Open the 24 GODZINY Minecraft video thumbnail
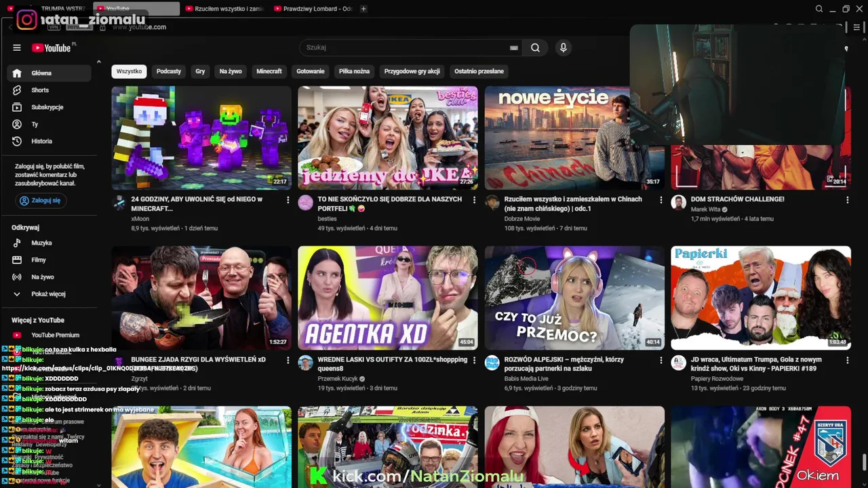Image resolution: width=868 pixels, height=488 pixels. pyautogui.click(x=201, y=138)
